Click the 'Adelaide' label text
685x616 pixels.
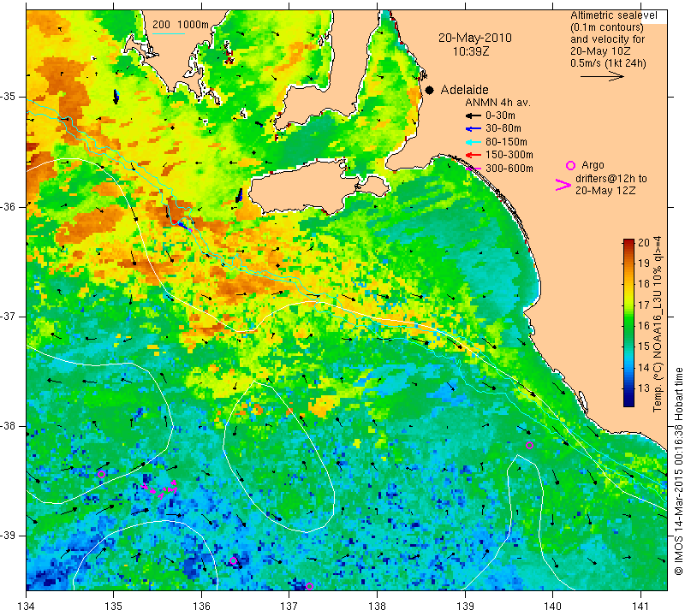click(x=464, y=90)
